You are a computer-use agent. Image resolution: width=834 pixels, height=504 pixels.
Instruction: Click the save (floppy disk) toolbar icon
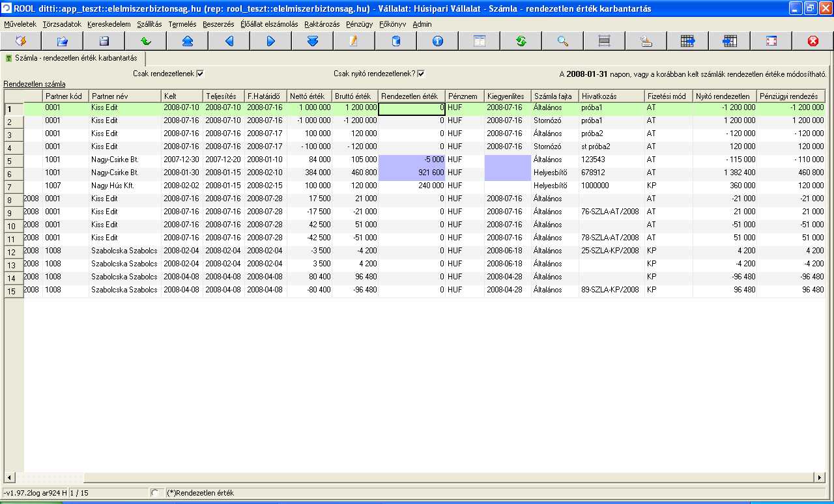click(104, 41)
